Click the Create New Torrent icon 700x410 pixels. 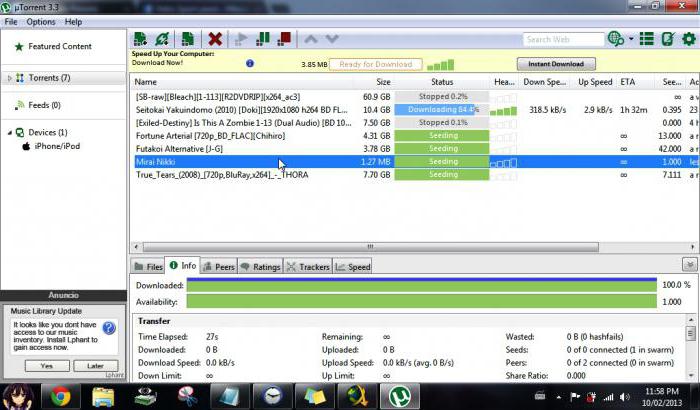coord(188,39)
